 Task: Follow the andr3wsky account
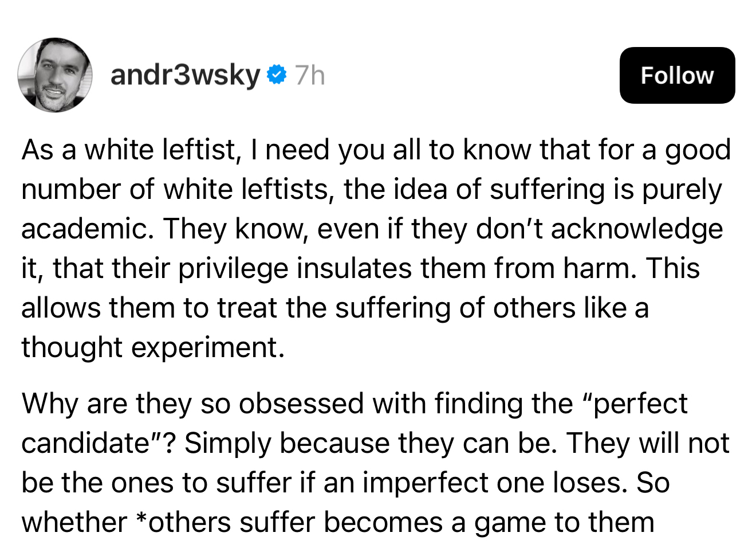pos(677,75)
